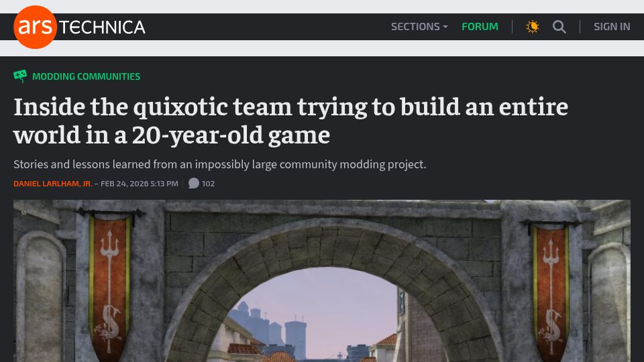Image resolution: width=644 pixels, height=362 pixels.
Task: Click the TECHNICA wordmark text
Action: [102, 27]
